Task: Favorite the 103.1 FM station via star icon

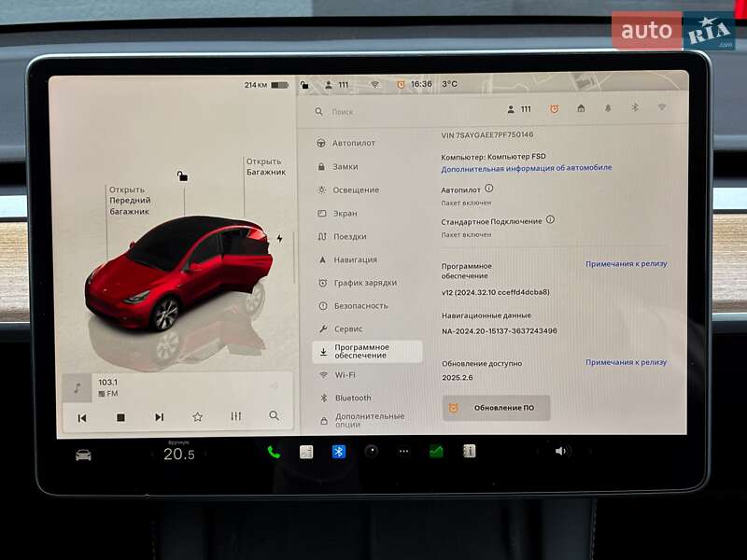Action: (197, 416)
